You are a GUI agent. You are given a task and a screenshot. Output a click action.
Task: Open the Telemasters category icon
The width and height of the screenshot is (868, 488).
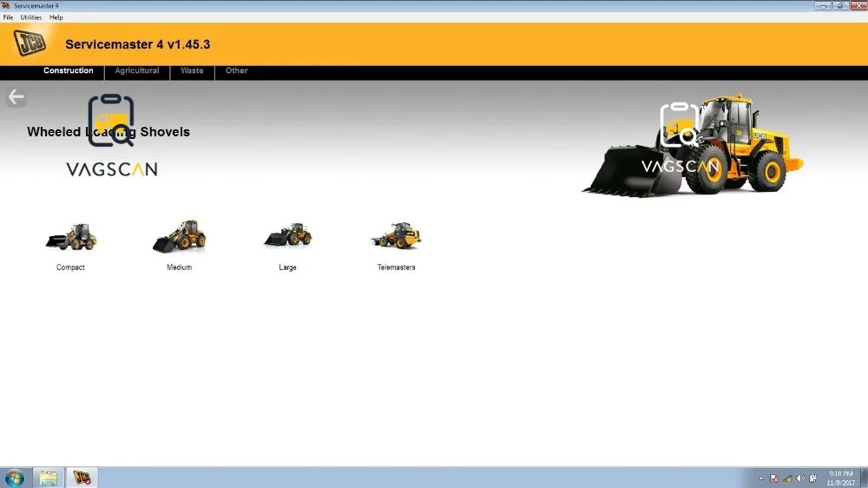397,234
